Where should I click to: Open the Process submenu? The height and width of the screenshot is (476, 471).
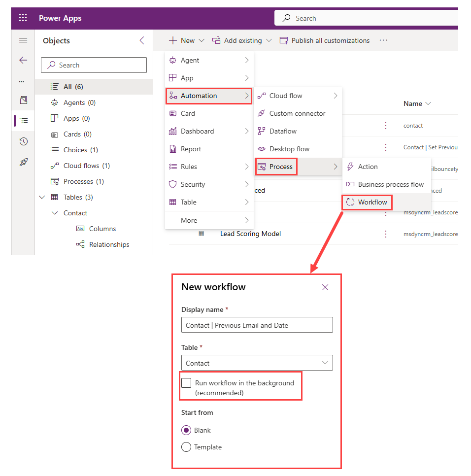tap(298, 167)
